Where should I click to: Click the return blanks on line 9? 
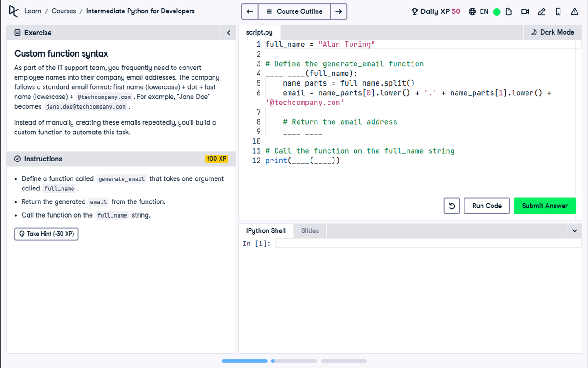(x=303, y=132)
